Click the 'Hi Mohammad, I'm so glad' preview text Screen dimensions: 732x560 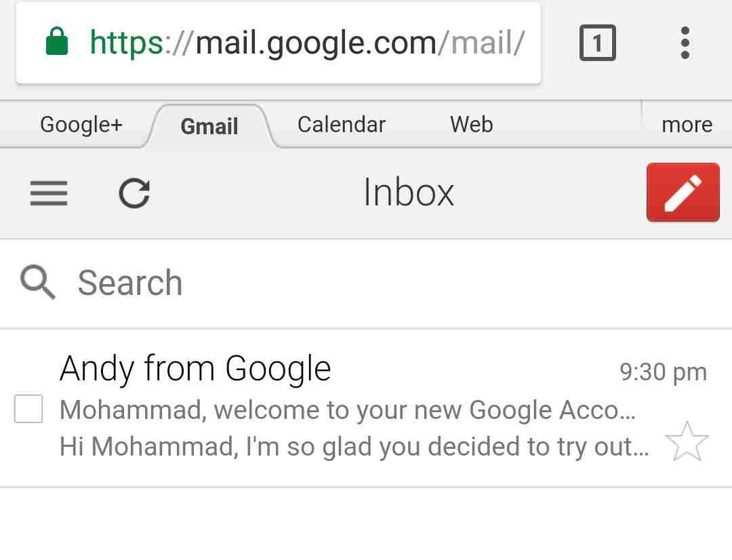point(354,446)
